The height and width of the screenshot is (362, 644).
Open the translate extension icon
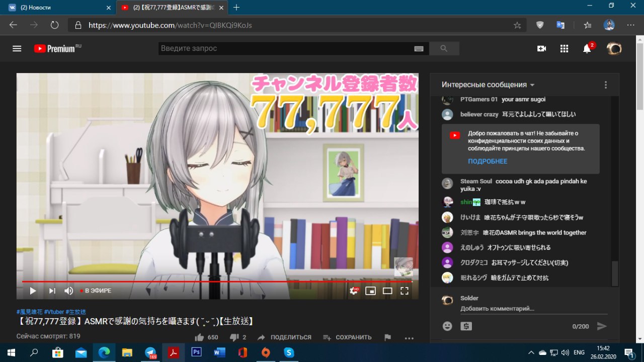tap(560, 25)
